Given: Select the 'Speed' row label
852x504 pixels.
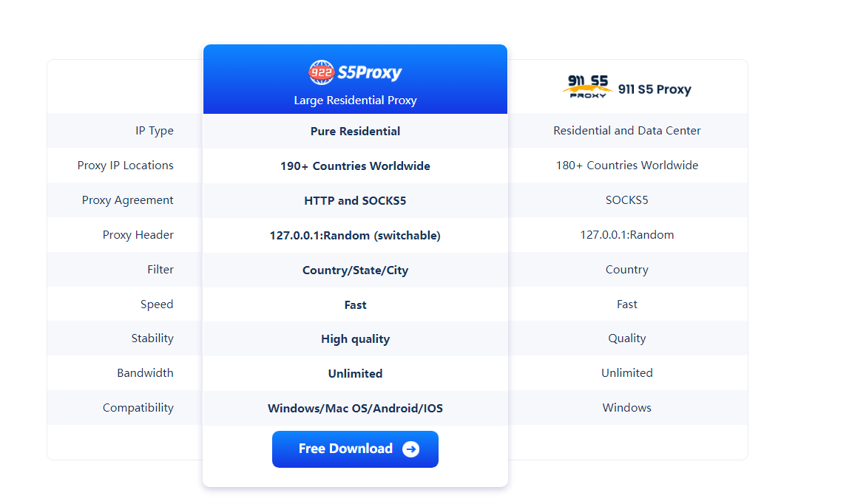Looking at the screenshot, I should pyautogui.click(x=157, y=304).
